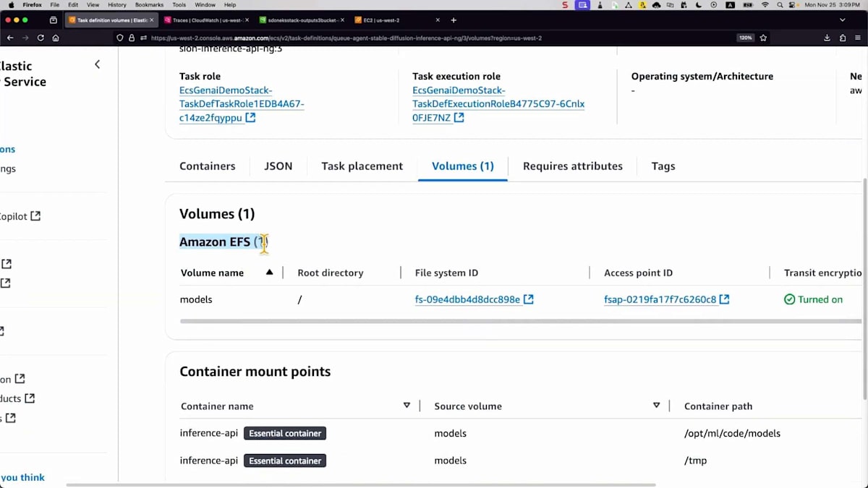Image resolution: width=868 pixels, height=488 pixels.
Task: Switch to the Tags tab
Action: (663, 166)
